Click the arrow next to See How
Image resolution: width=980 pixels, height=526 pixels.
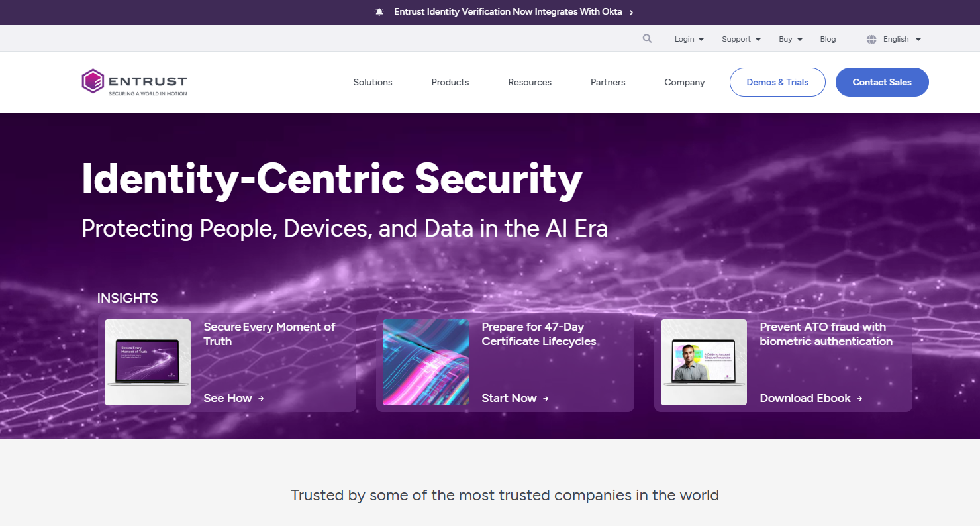pos(261,399)
